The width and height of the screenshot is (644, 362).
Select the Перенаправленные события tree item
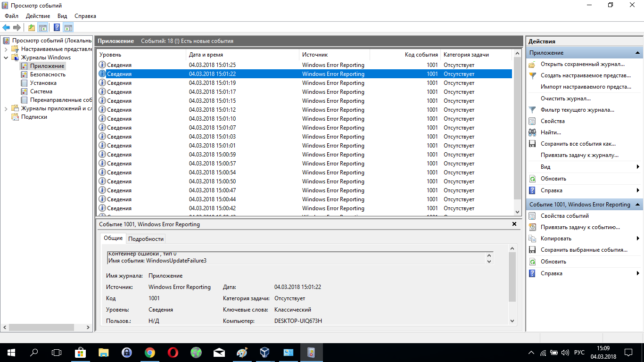point(61,100)
